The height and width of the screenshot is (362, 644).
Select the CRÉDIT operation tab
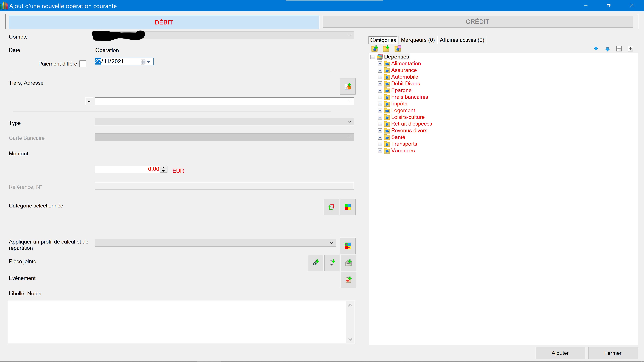pyautogui.click(x=477, y=22)
